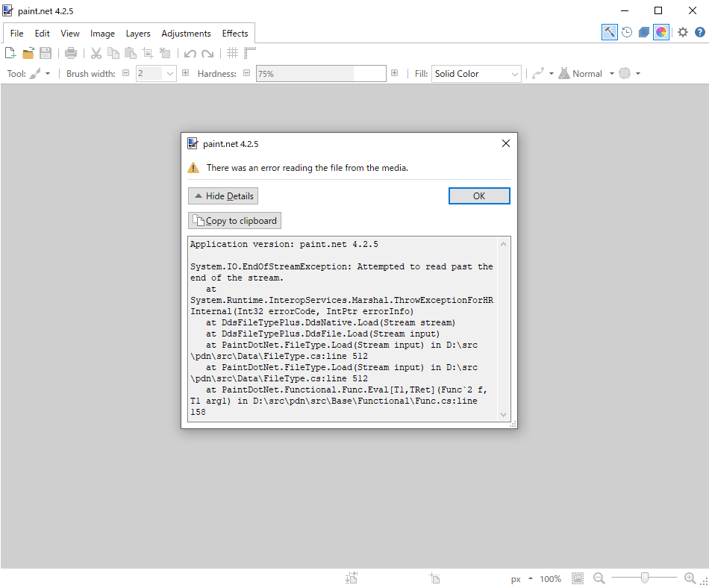Click the error details text box
The height and width of the screenshot is (588, 709).
click(x=343, y=328)
